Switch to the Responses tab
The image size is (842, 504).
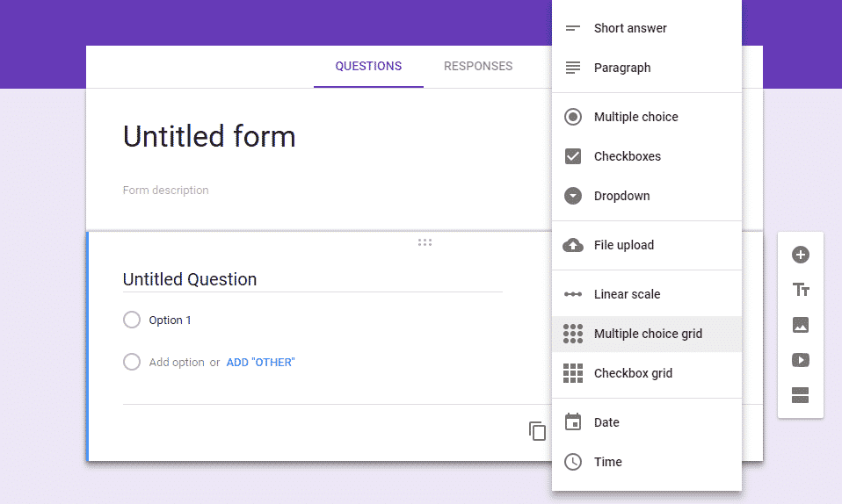478,66
